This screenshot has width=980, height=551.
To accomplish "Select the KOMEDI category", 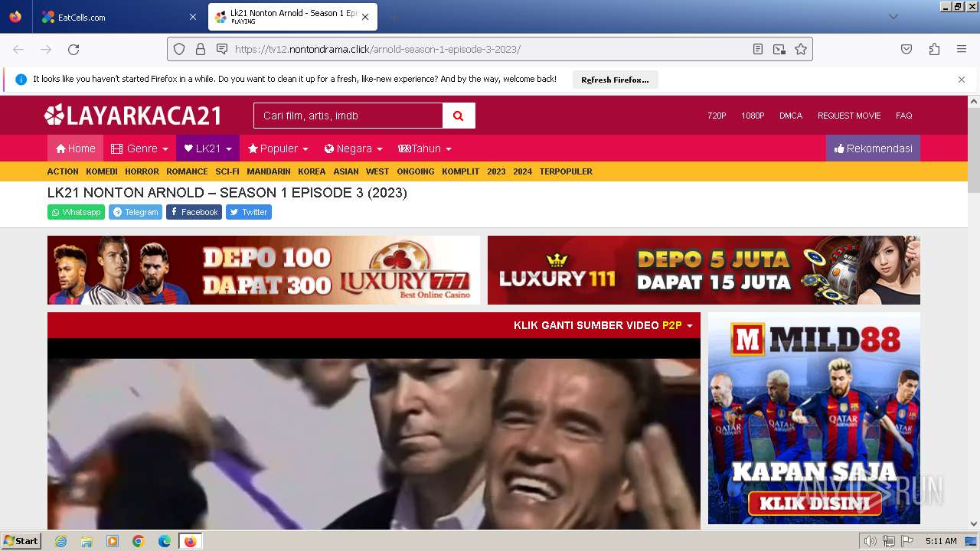I will (102, 171).
